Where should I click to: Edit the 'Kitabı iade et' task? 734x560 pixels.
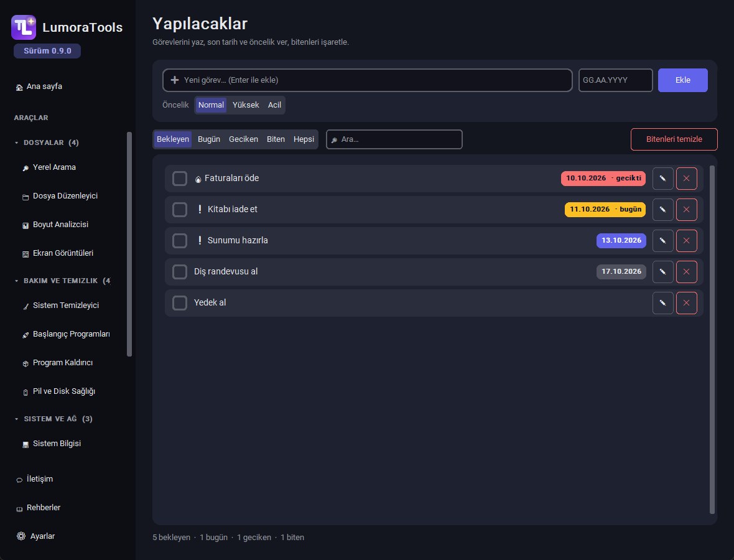click(662, 209)
